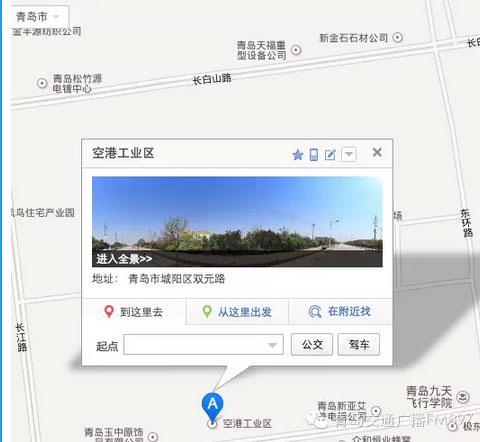Click the 青岛九天飞行学院 POI marker icon
The image size is (480, 442).
coord(463,397)
